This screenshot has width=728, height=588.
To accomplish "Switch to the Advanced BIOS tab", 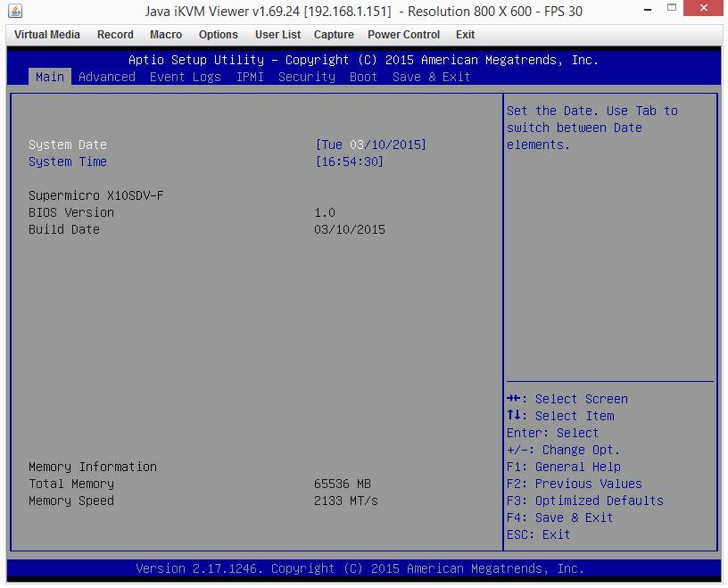I will (x=107, y=77).
